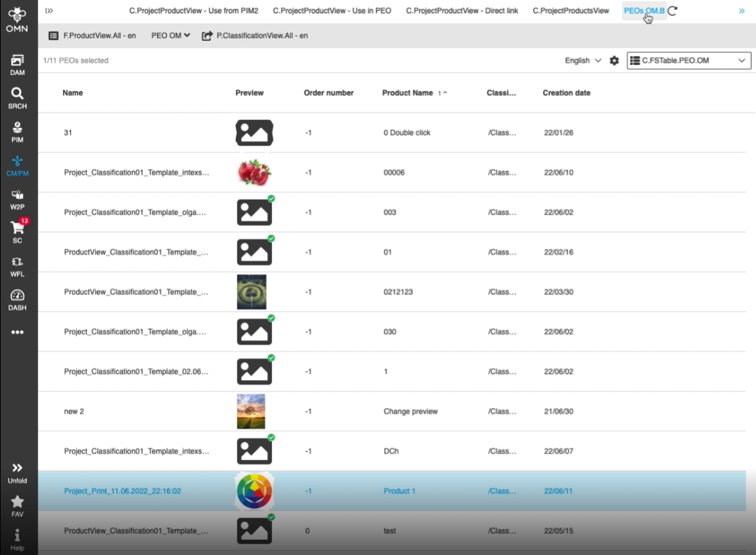Switch to C.ProjectProductView - Use in PEO tab
756x555 pixels.
pos(332,11)
